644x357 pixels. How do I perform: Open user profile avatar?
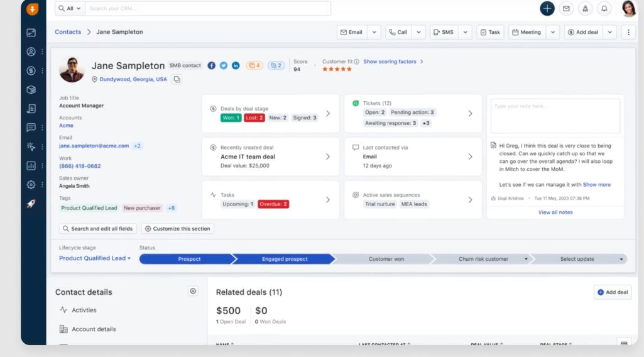(628, 8)
